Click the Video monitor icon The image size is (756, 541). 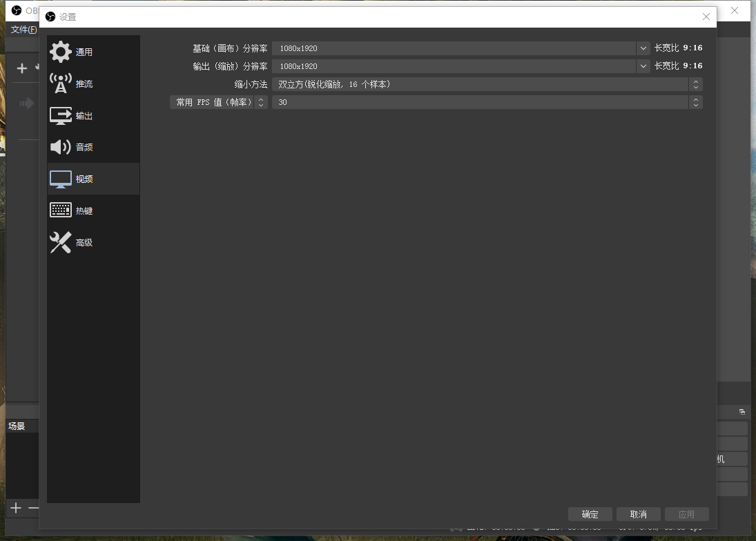[x=61, y=179]
